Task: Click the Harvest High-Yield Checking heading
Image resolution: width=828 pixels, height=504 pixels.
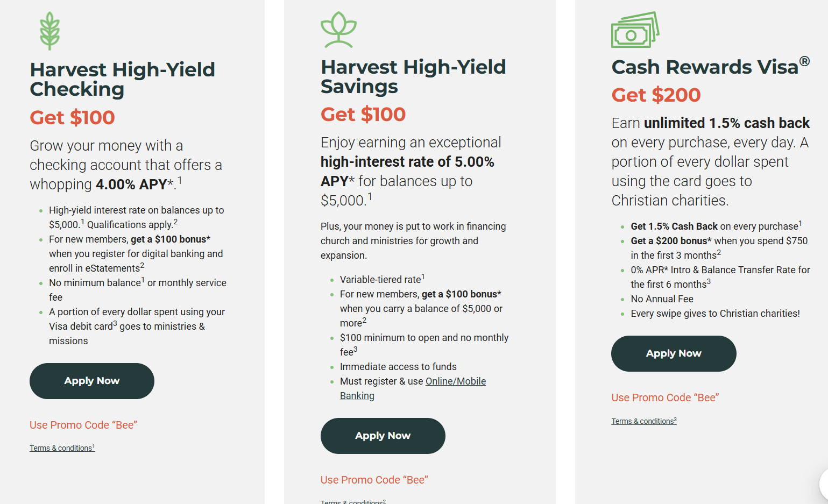Action: click(123, 79)
